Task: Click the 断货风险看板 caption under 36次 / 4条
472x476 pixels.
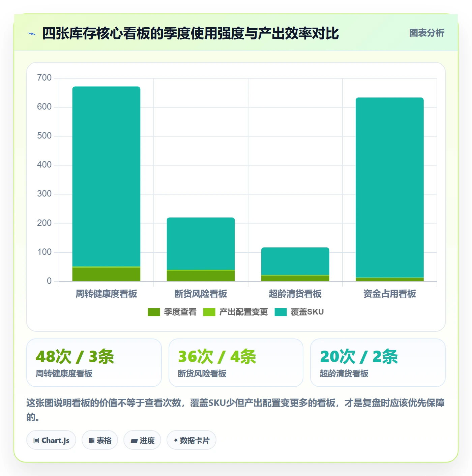Action: 202,374
